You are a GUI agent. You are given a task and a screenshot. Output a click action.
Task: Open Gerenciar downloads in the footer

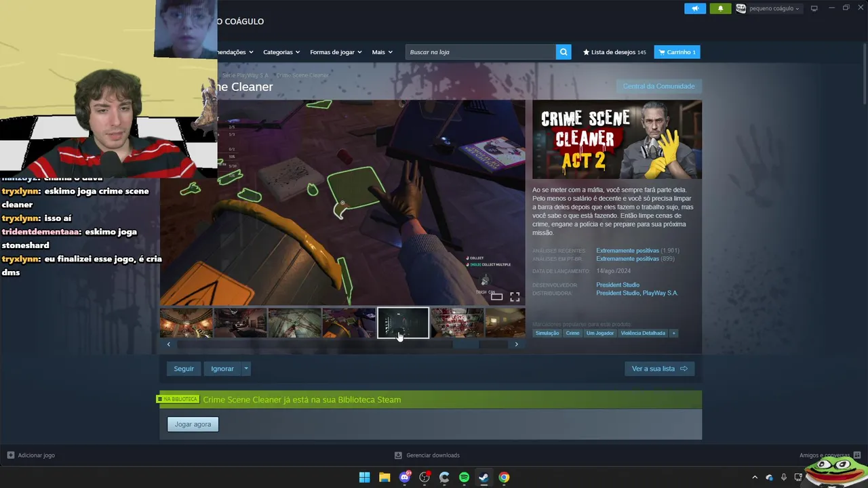tap(427, 455)
